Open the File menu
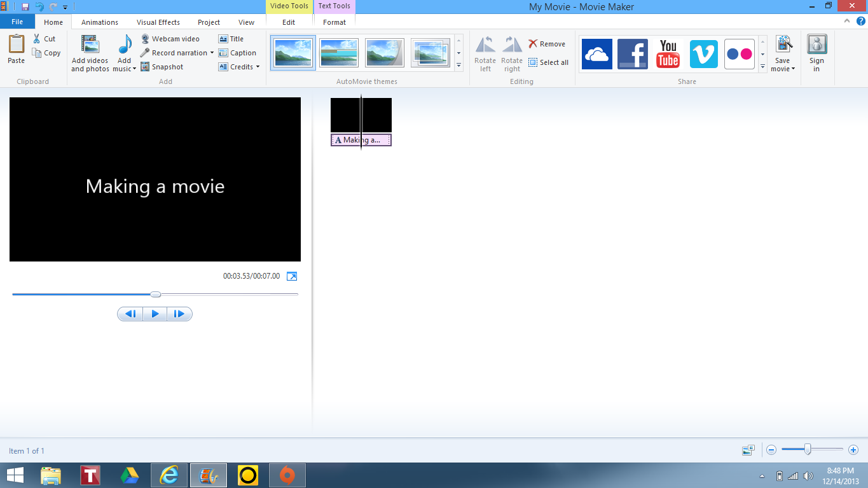868x488 pixels. 17,22
